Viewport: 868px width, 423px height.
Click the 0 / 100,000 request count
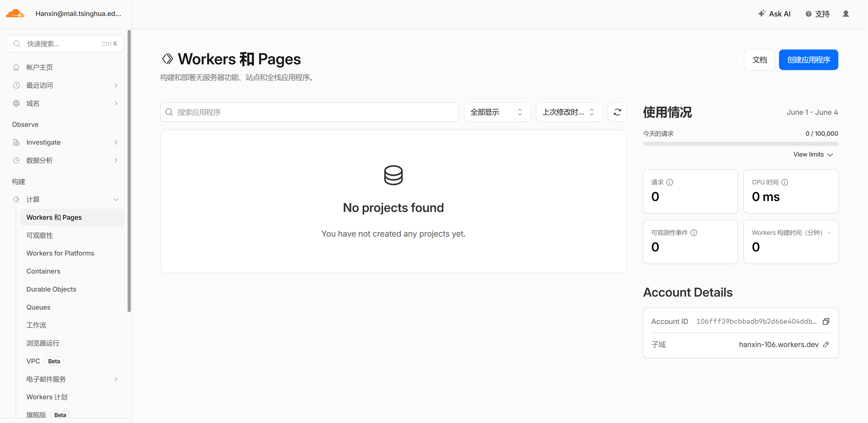(821, 134)
